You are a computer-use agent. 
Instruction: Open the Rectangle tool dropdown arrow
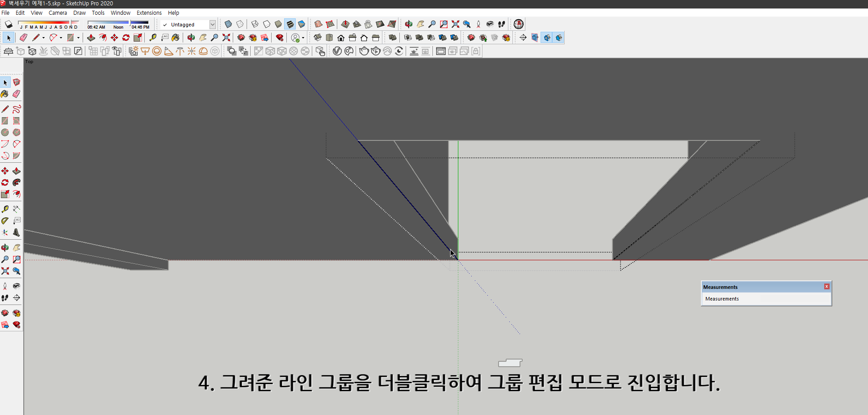point(79,38)
